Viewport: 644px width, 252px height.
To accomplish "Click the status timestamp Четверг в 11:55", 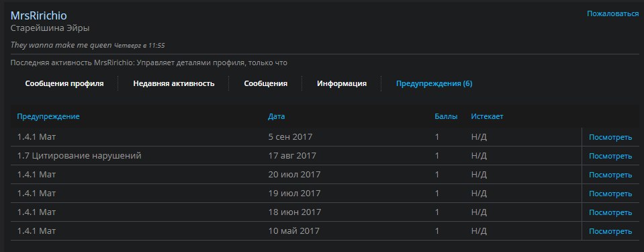I will pos(139,46).
